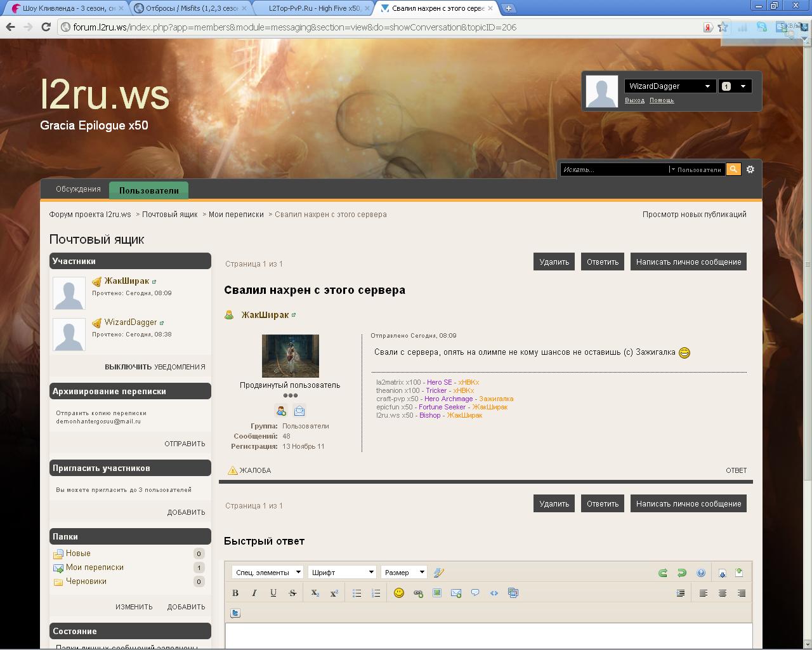Align reply text right
This screenshot has height=650, width=812.
coord(742,593)
